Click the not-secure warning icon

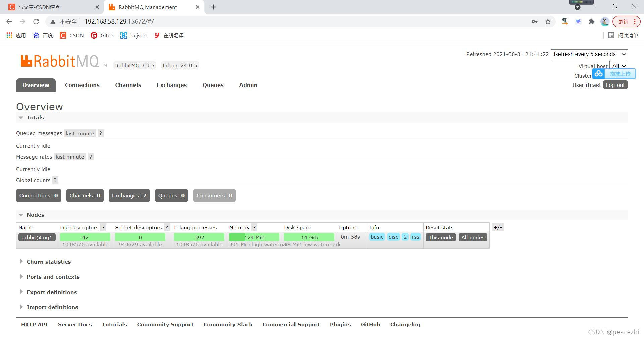[x=53, y=22]
